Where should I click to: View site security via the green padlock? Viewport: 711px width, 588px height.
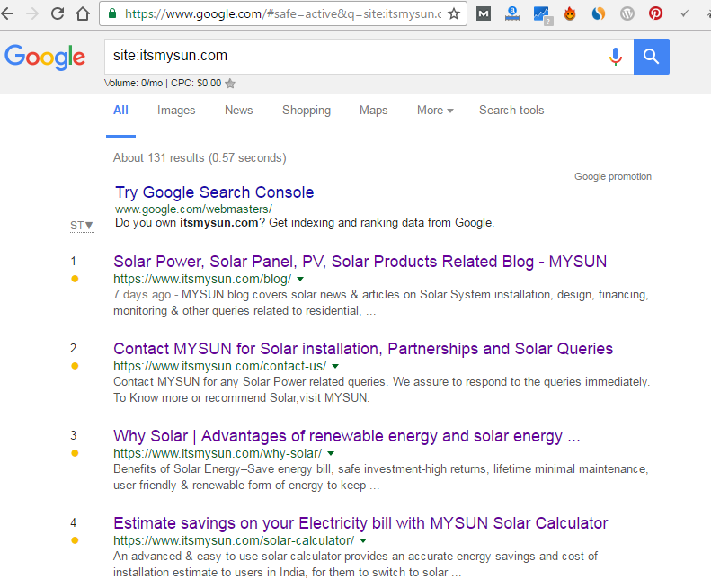(112, 13)
